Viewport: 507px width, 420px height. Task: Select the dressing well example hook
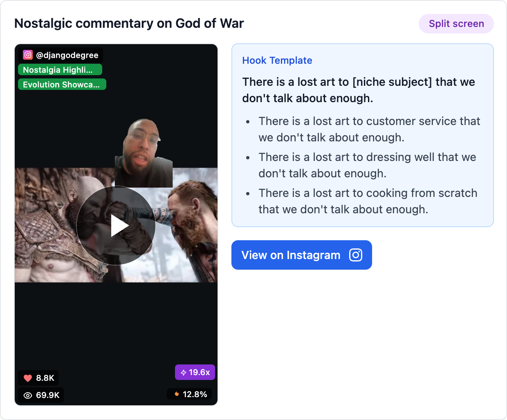coord(367,165)
